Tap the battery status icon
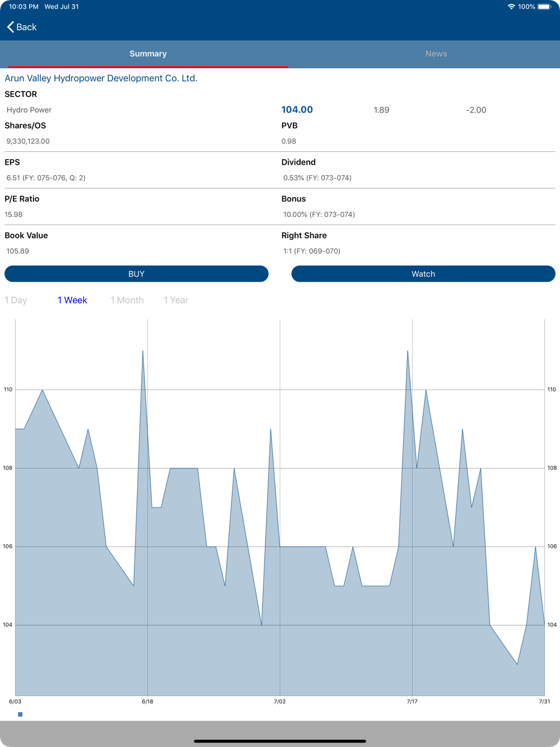 (545, 7)
